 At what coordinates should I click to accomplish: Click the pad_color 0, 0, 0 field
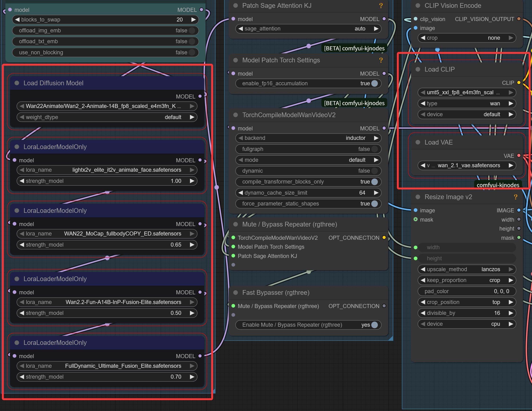467,291
